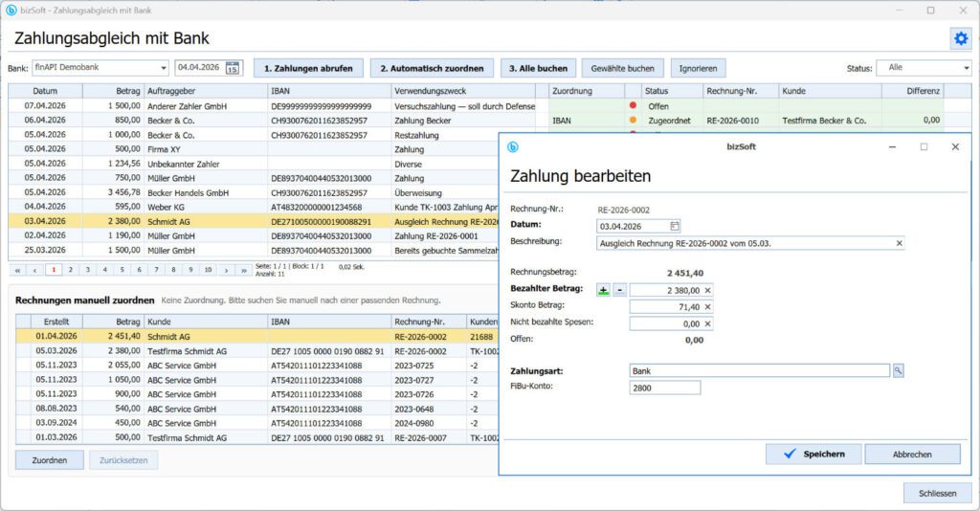Image resolution: width=980 pixels, height=511 pixels.
Task: Open settings gear in top right corner
Action: pos(961,38)
